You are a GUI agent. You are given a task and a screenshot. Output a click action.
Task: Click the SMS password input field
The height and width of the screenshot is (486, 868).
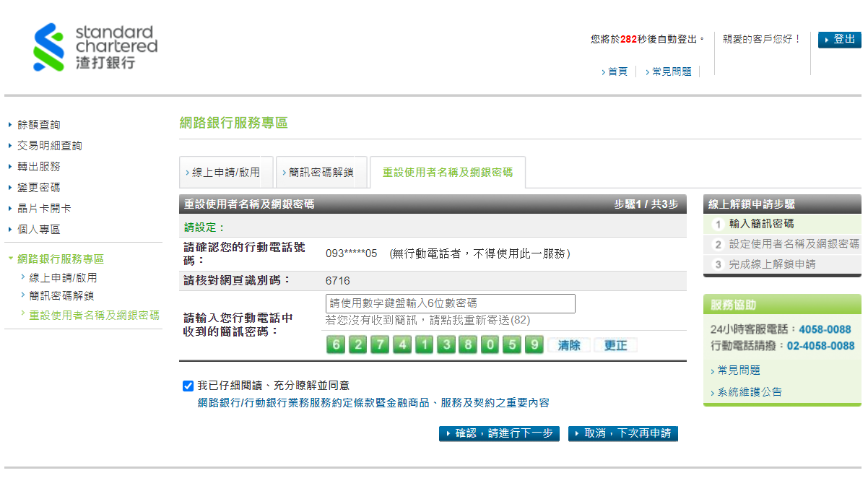[x=451, y=303]
